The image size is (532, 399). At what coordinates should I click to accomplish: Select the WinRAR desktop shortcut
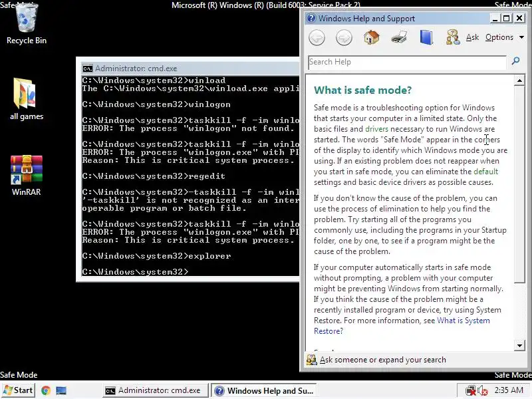pyautogui.click(x=26, y=176)
